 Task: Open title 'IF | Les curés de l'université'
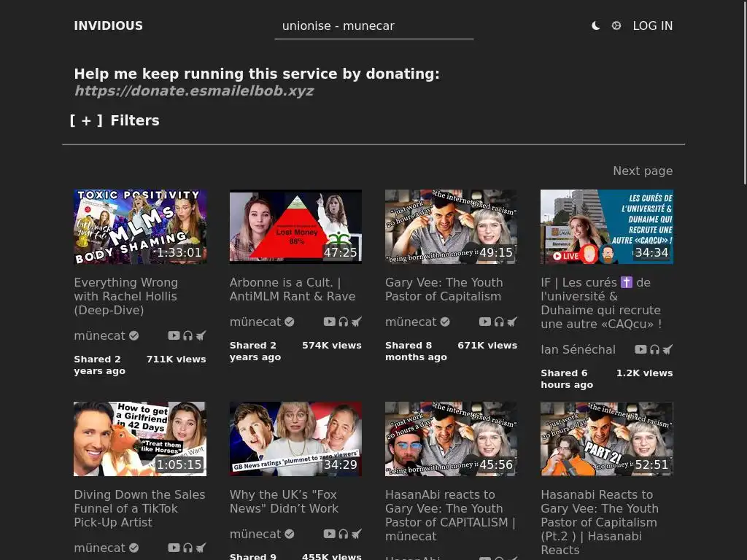coord(601,303)
